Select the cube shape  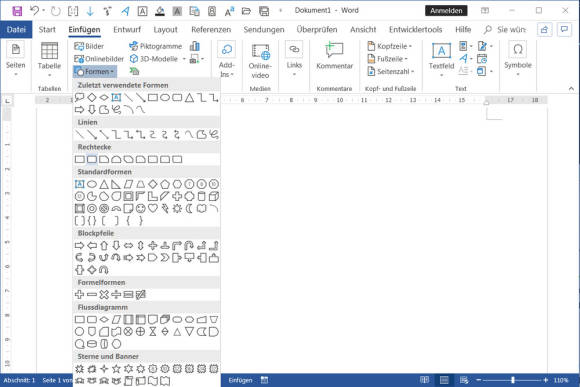[x=214, y=196]
